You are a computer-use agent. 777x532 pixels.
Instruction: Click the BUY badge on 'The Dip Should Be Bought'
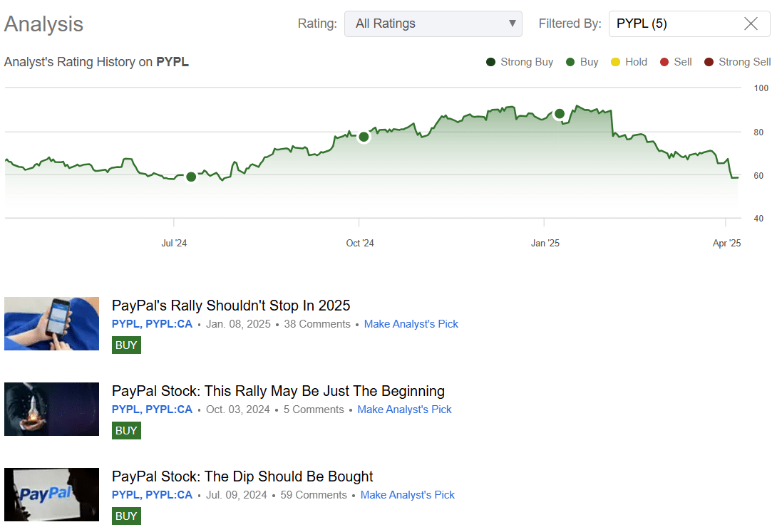[126, 516]
